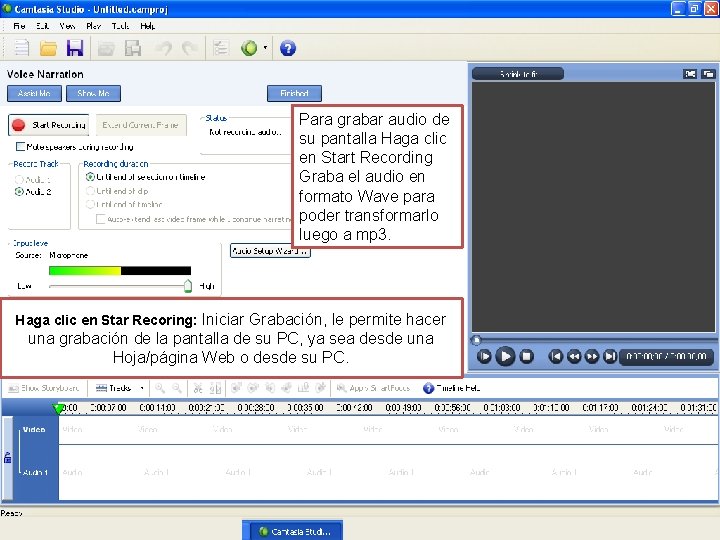The height and width of the screenshot is (540, 720).
Task: Click the Finished button
Action: tap(294, 93)
